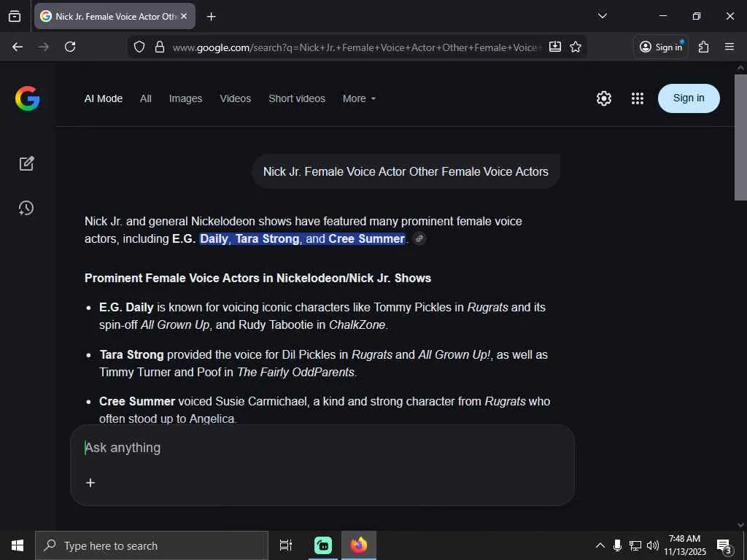The height and width of the screenshot is (560, 747).
Task: Open Firefox View recent browsing icon
Action: coord(15,16)
